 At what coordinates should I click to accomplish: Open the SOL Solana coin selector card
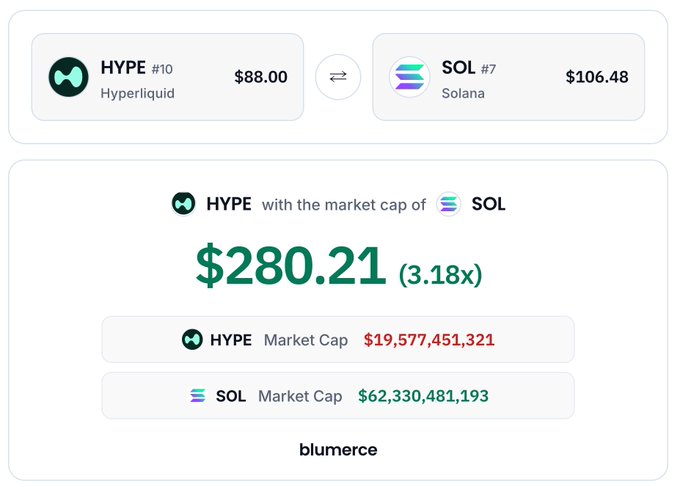coord(508,77)
